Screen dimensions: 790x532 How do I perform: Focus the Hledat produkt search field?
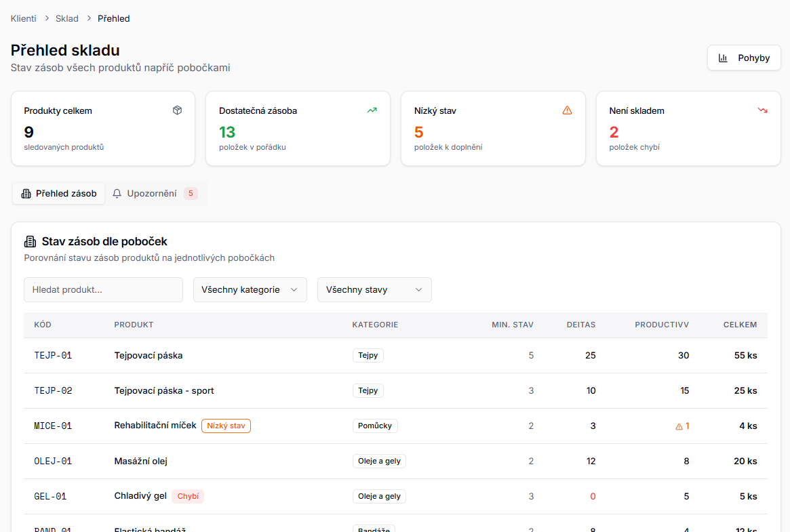(x=103, y=290)
